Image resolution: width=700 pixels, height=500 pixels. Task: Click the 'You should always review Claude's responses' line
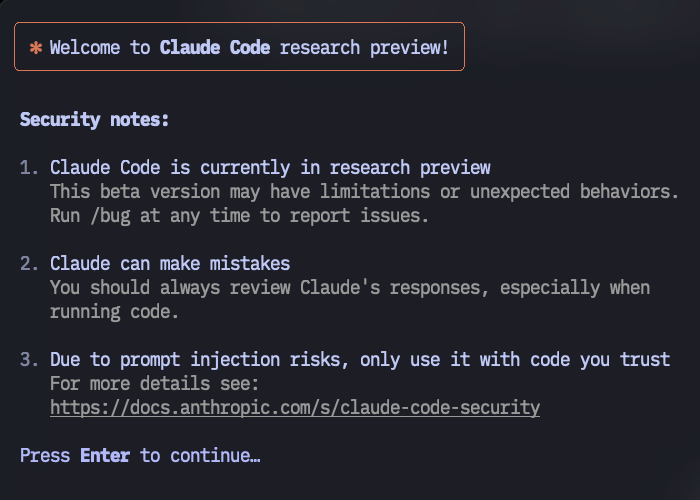(350, 288)
